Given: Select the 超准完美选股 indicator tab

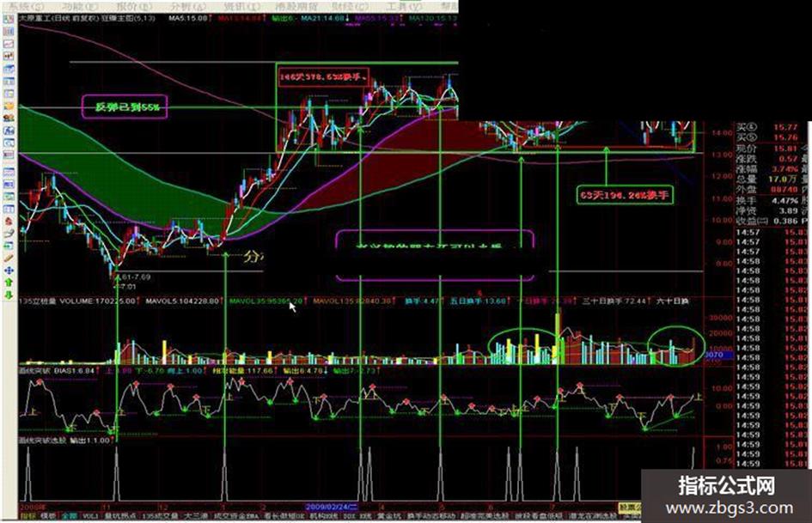Looking at the screenshot, I should [485, 516].
